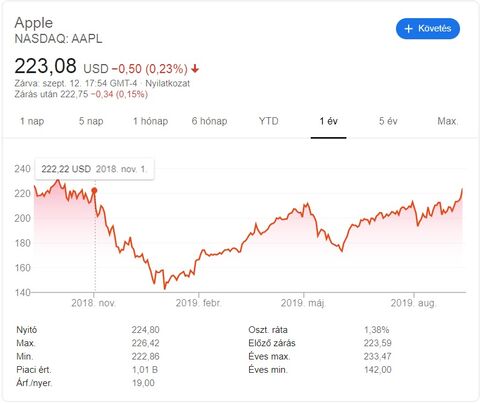This screenshot has width=480, height=403.
Task: Switch to the 1 hónap range
Action: (x=150, y=121)
